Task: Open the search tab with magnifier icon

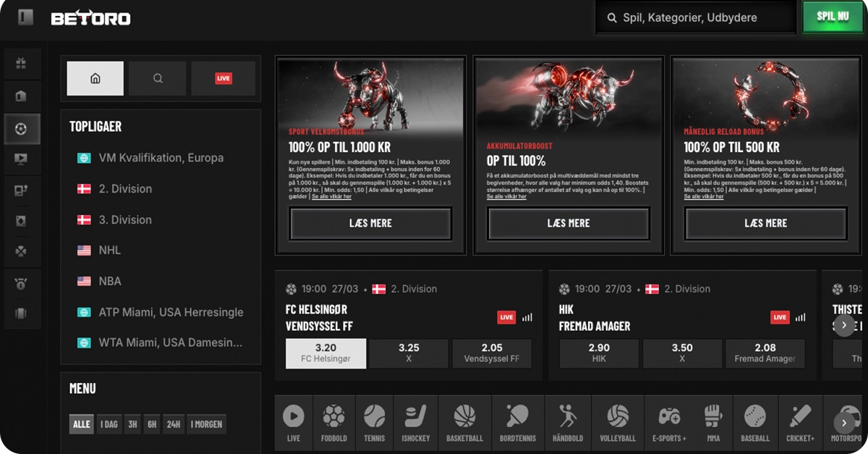Action: (x=158, y=78)
